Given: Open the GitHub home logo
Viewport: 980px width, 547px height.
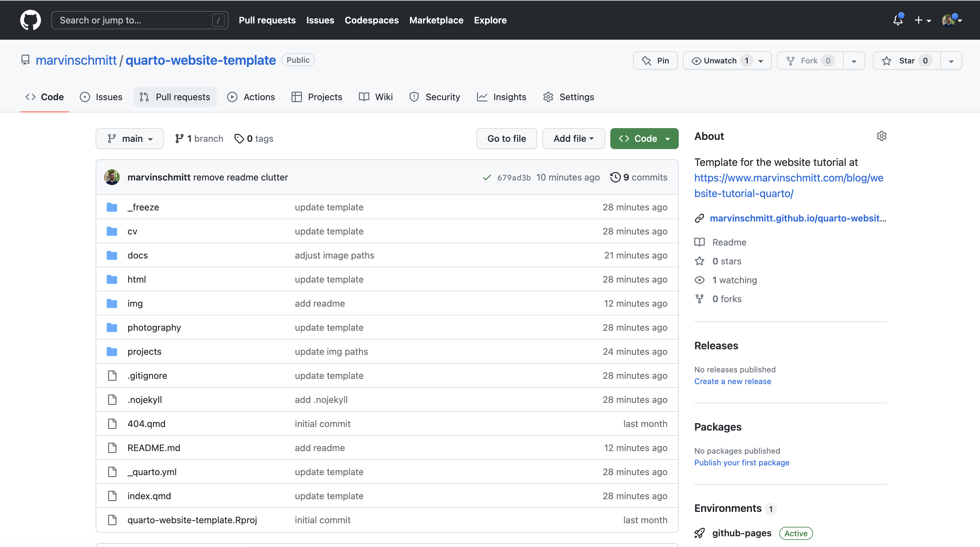Looking at the screenshot, I should pyautogui.click(x=31, y=20).
